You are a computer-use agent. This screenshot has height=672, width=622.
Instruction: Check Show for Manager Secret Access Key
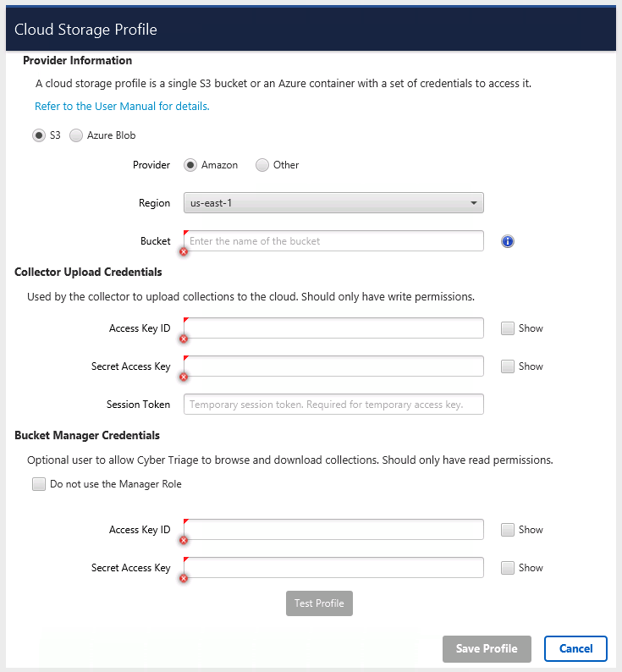tap(508, 568)
